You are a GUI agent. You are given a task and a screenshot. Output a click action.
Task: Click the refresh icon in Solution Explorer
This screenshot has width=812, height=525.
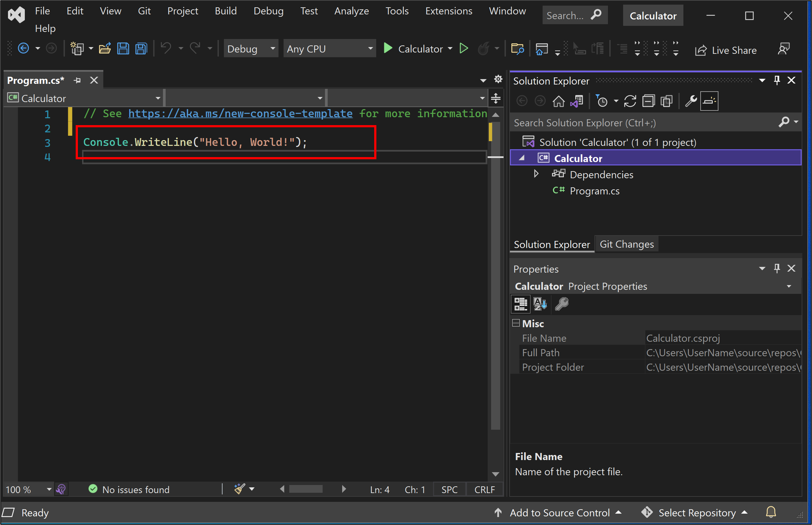point(629,101)
